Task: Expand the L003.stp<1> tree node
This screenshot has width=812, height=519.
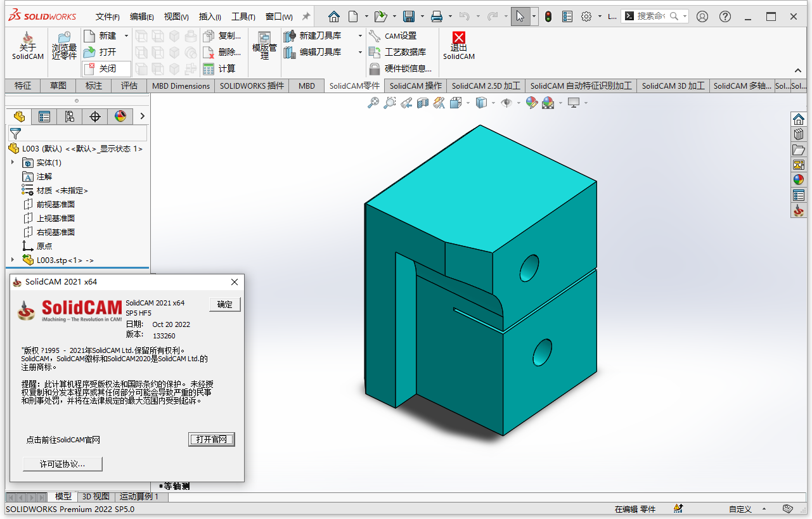Action: (x=13, y=260)
